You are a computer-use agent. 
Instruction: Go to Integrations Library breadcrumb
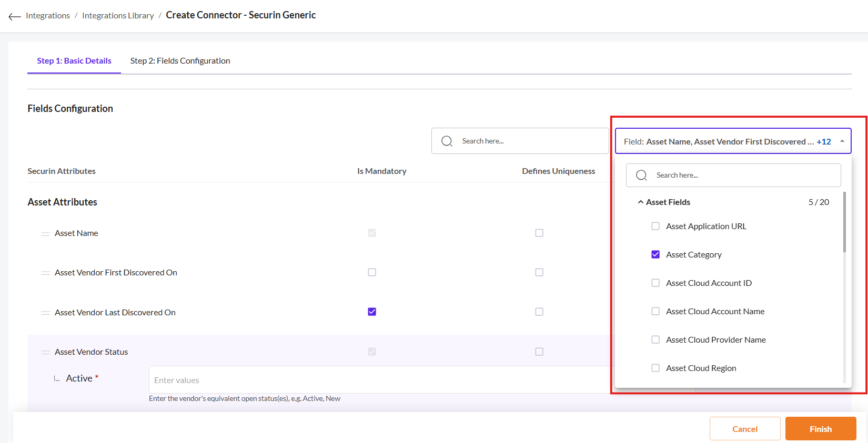point(118,16)
